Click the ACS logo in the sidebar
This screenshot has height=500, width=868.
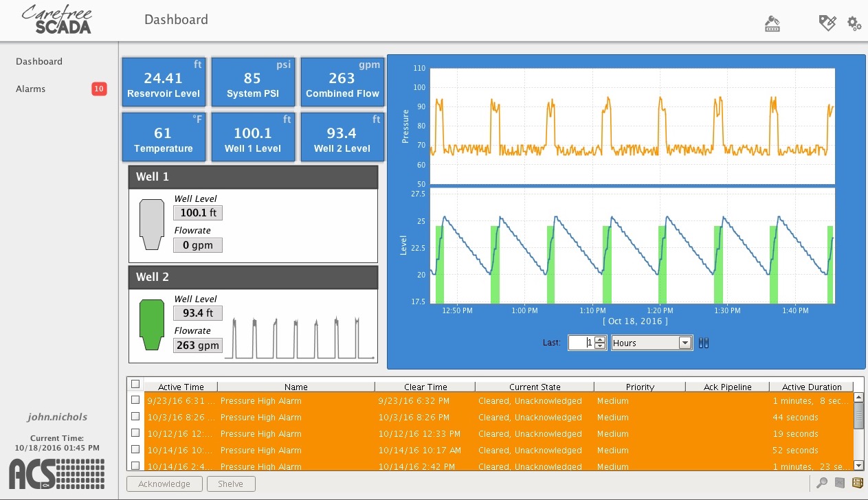[x=55, y=473]
